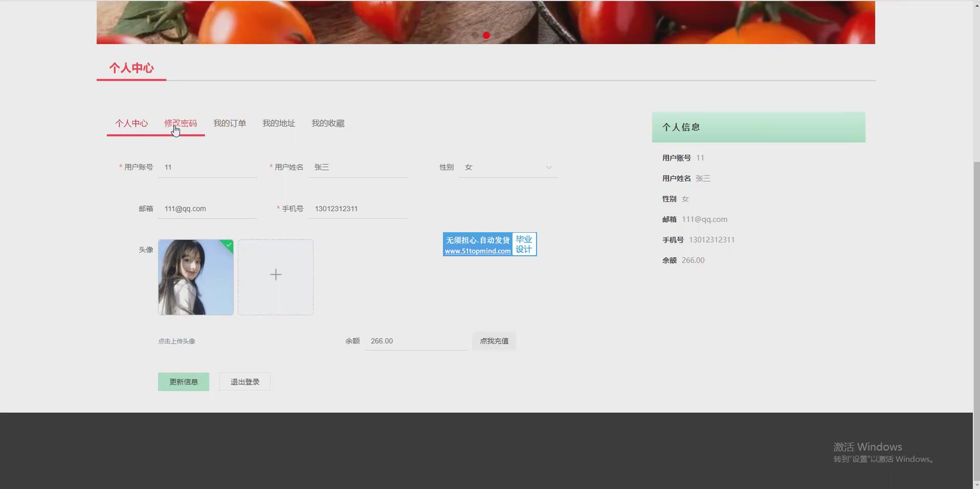
Task: Click the plus box to upload avatar
Action: tap(276, 277)
